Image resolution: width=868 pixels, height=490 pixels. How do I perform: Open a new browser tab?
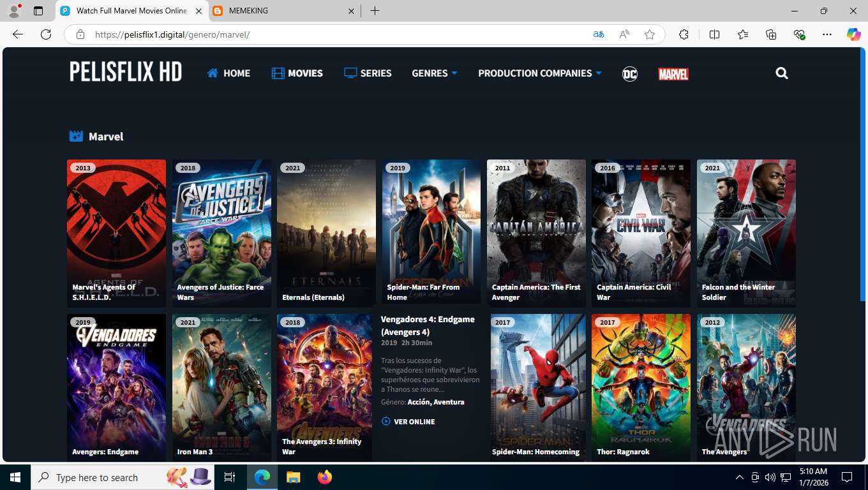click(375, 11)
